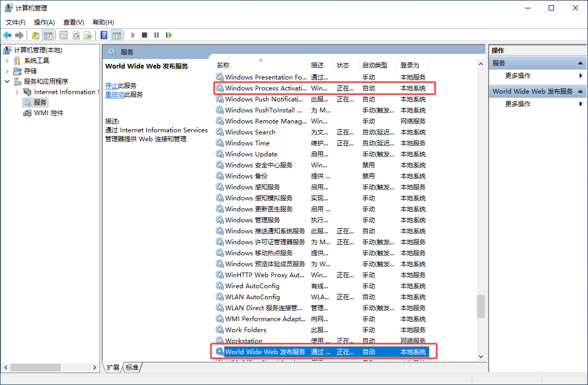Screen dimensions: 588x385
Task: Collapse the World Wide Web 发布服务 actions section
Action: [580, 92]
